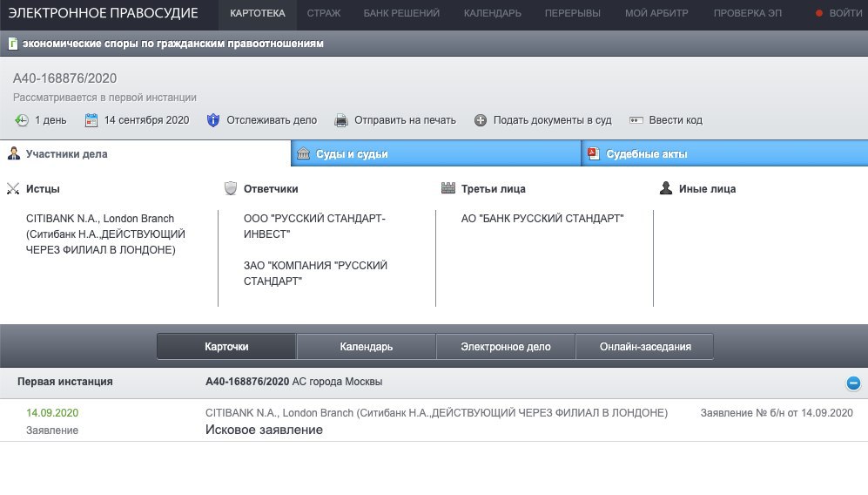868x495 pixels.
Task: Click the green date 14.09.2020
Action: point(52,412)
